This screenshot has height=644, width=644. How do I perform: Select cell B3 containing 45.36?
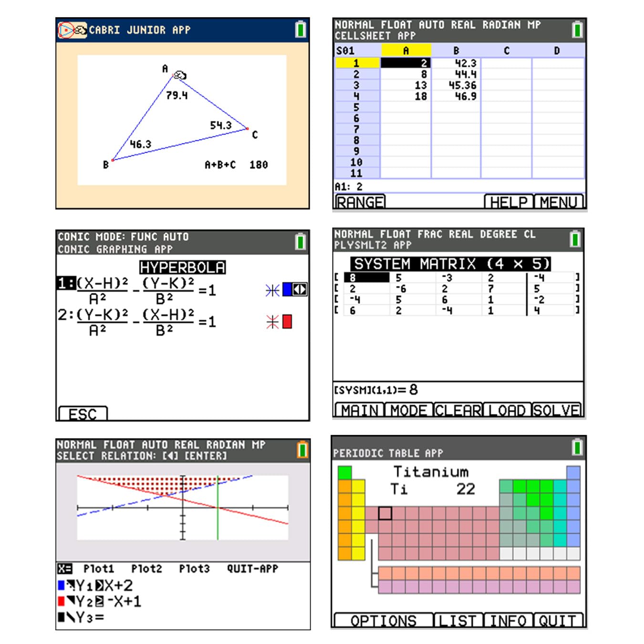(x=456, y=85)
